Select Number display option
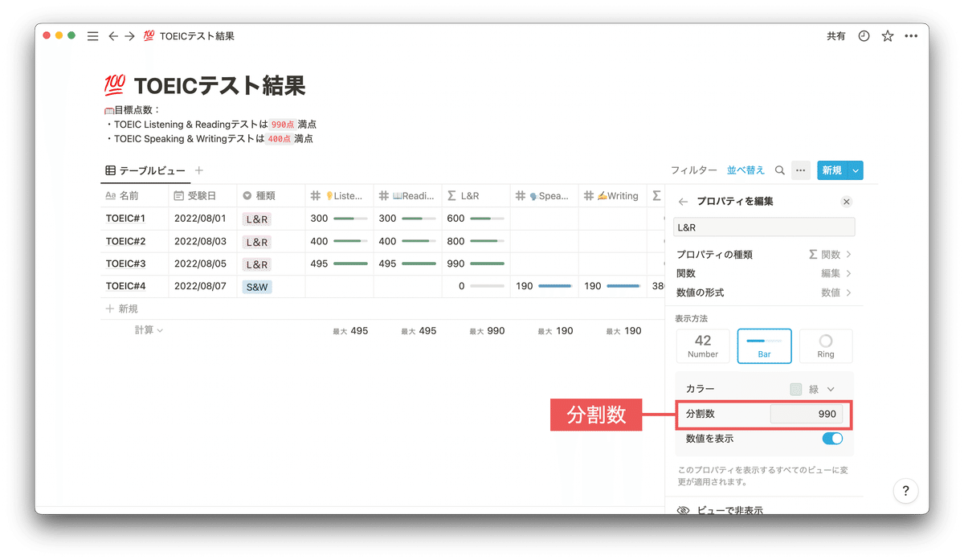The image size is (964, 560). coord(703,346)
